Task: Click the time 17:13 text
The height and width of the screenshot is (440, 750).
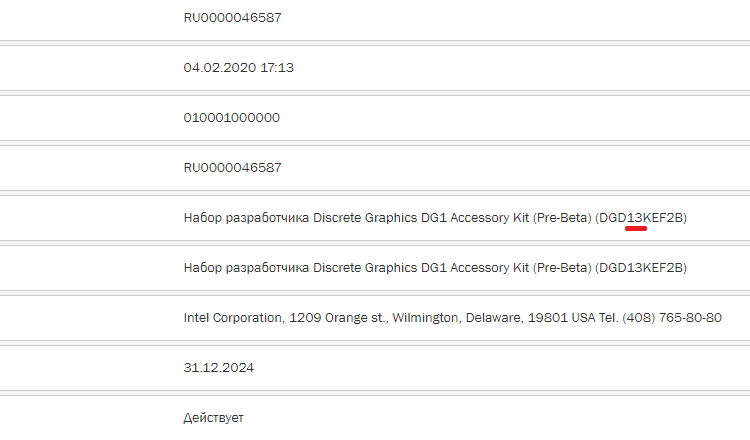Action: (x=277, y=68)
